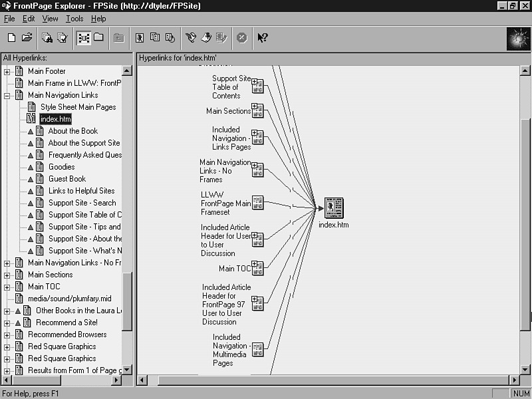The width and height of the screenshot is (532, 399).
Task: Switch to Folder View using the toolbar icon
Action: 98,38
